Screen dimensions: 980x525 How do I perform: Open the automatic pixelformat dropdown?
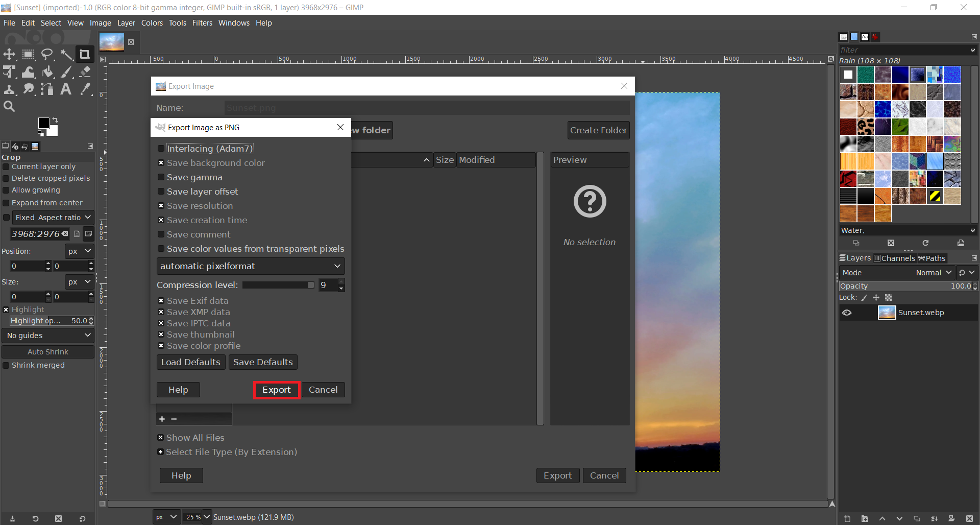tap(250, 266)
